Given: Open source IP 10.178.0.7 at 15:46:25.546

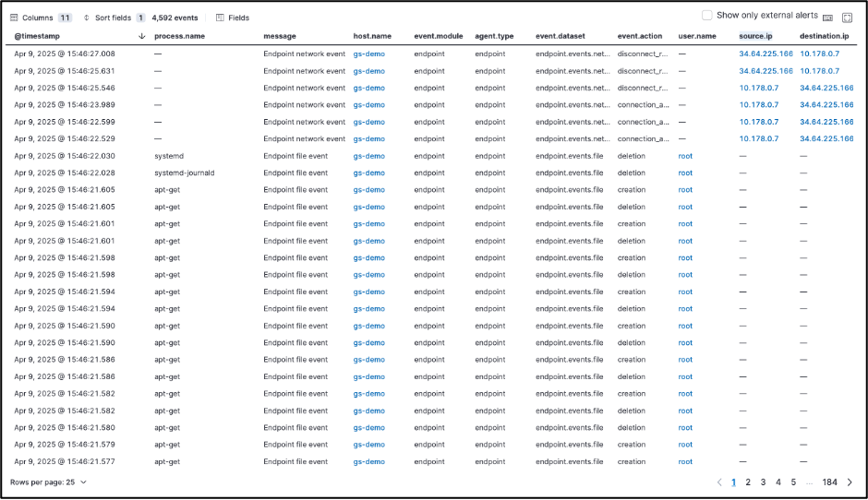Looking at the screenshot, I should 758,88.
